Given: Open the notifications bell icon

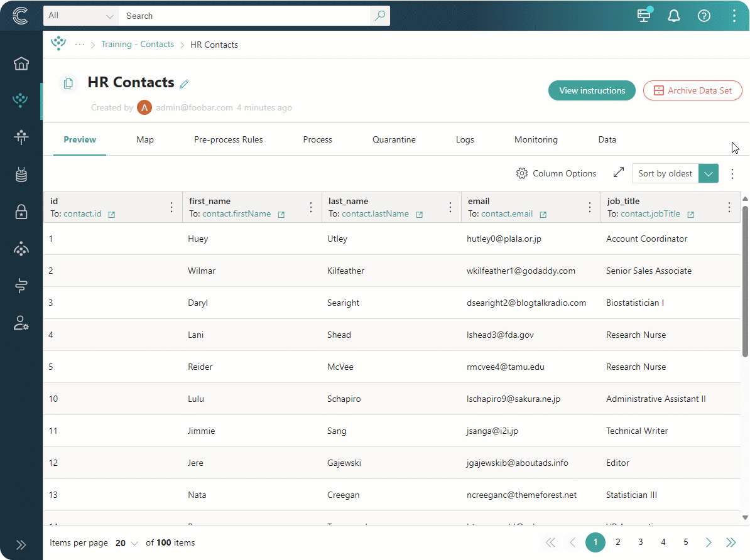Looking at the screenshot, I should coord(674,16).
